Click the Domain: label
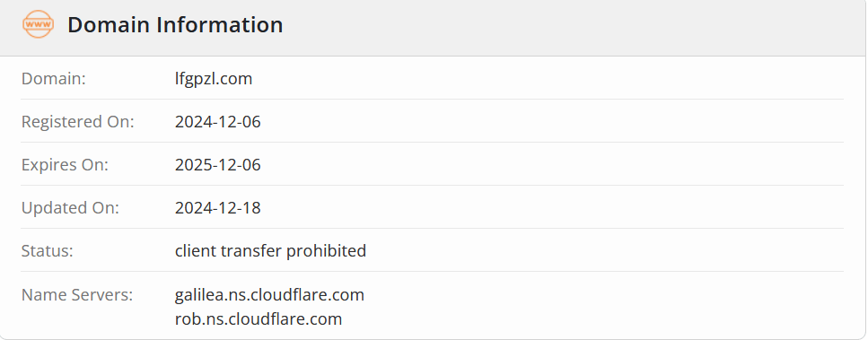This screenshot has width=868, height=340. tap(53, 79)
